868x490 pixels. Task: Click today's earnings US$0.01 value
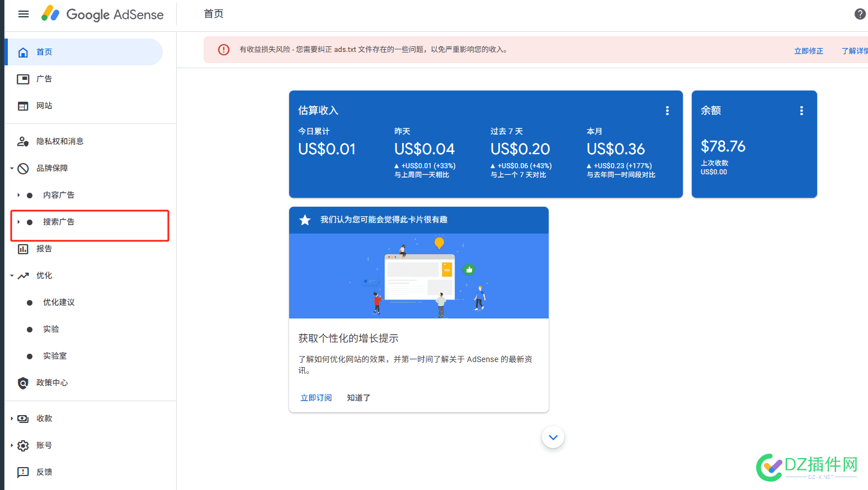pos(327,149)
